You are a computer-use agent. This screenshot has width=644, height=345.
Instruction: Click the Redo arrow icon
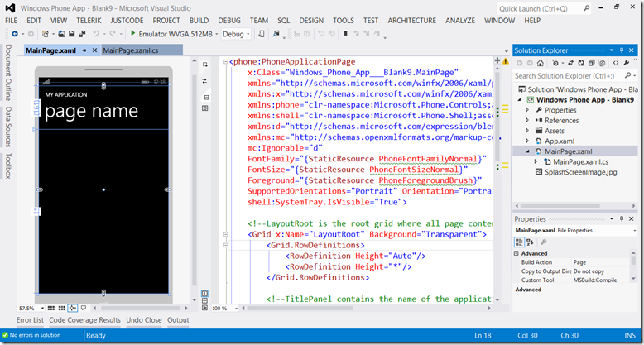click(113, 34)
